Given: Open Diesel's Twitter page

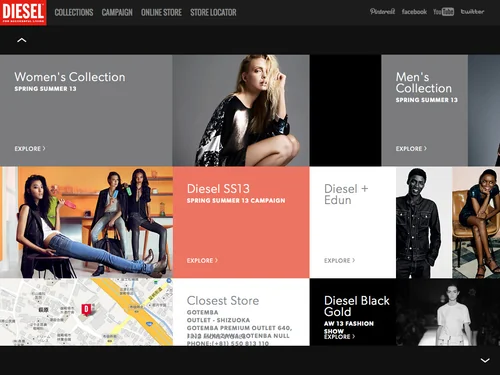Looking at the screenshot, I should (472, 12).
